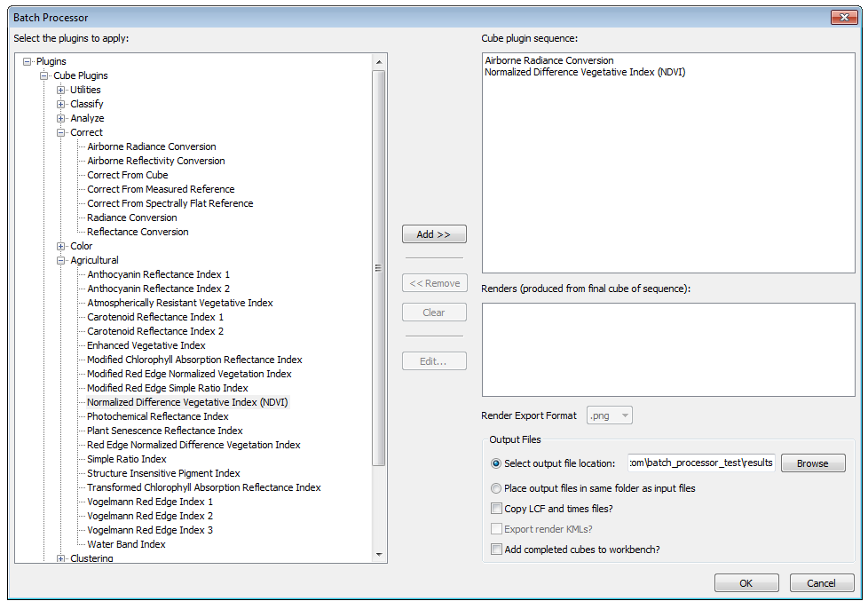Screen dimensions: 868x609
Task: Select Plant Senescence Reflectance Index
Action: pos(165,431)
